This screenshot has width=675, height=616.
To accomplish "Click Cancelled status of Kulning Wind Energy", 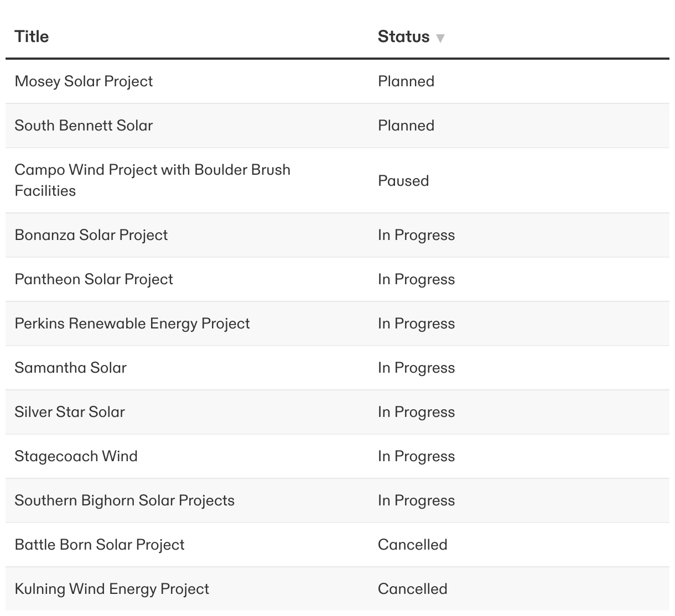I will pyautogui.click(x=412, y=589).
